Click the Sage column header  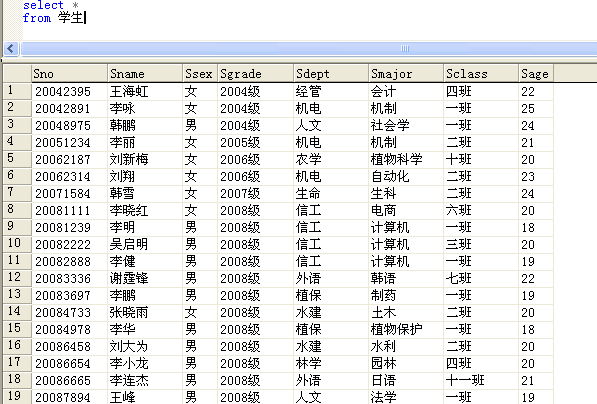click(536, 73)
